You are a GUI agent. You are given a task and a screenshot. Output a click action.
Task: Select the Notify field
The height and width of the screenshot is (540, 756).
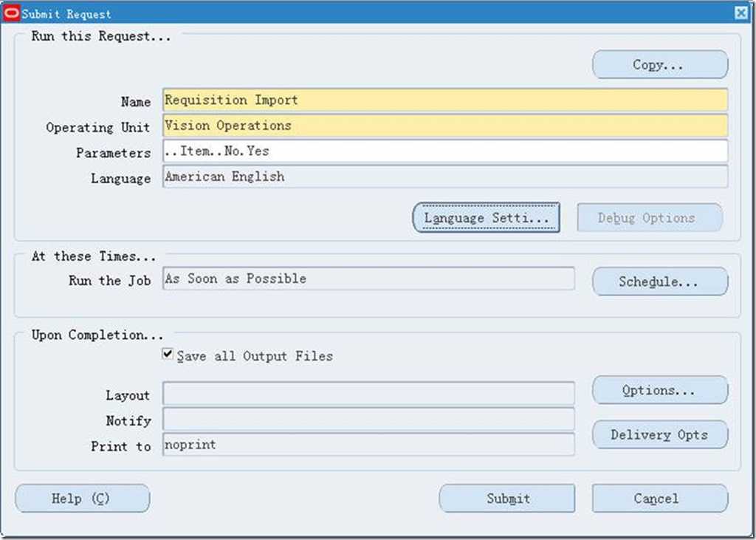coord(368,419)
